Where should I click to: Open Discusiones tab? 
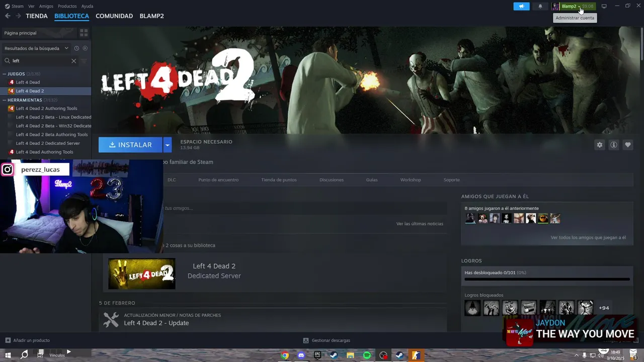click(332, 179)
